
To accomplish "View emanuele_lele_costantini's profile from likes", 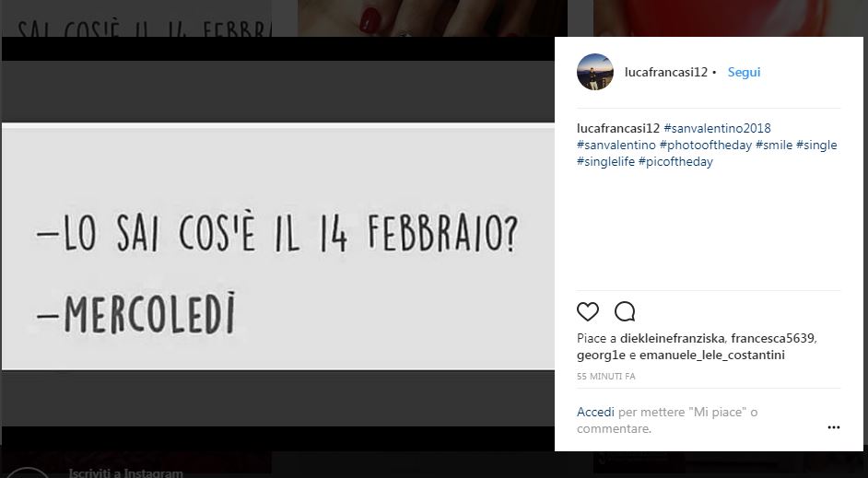I will (x=712, y=356).
